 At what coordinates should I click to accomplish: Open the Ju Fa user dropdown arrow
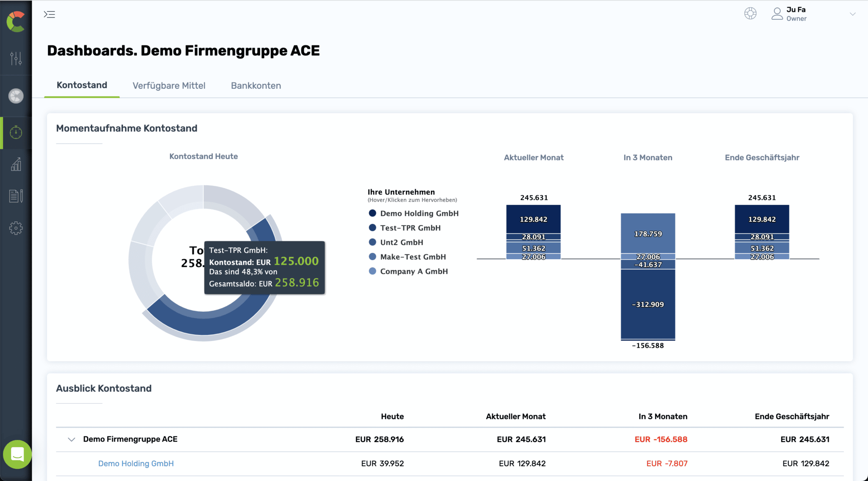tap(852, 14)
